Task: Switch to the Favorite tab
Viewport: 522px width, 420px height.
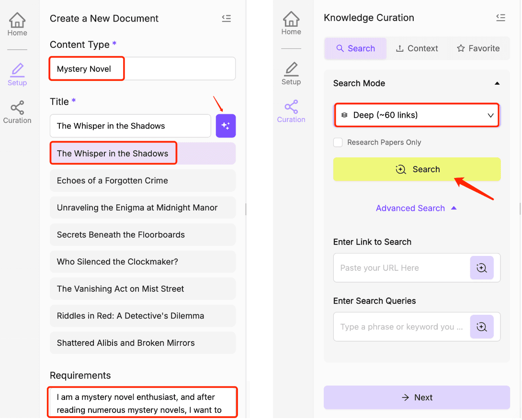Action: coord(478,48)
